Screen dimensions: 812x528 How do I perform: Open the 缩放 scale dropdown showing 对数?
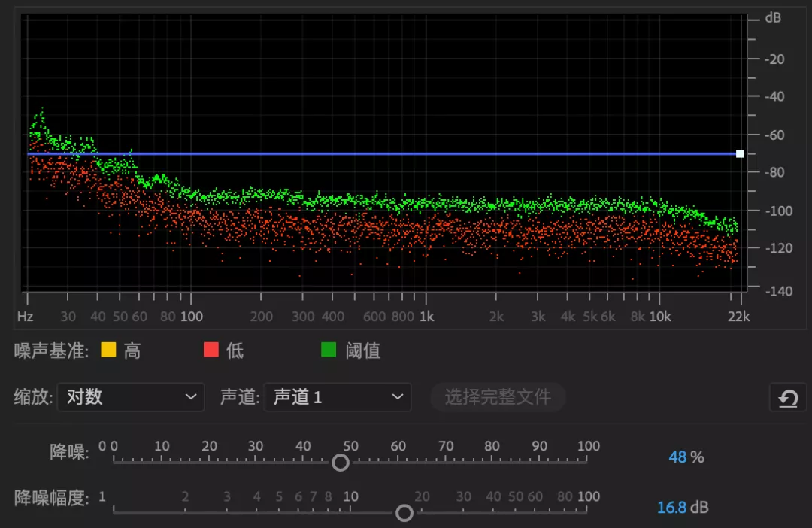[x=130, y=398]
